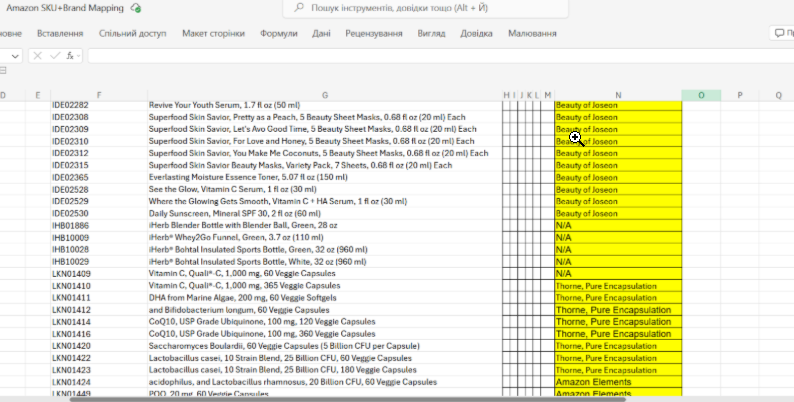
Task: Click the cloud save status icon beside title
Action: [136, 8]
